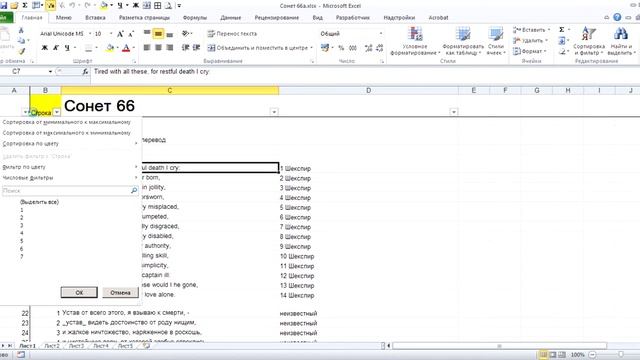Open Условное форматирование
This screenshot has height=360, width=640.
(x=415, y=41)
